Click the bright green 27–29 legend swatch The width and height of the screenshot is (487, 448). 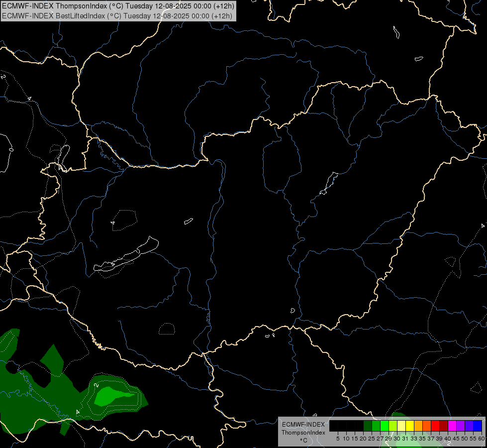click(x=385, y=426)
